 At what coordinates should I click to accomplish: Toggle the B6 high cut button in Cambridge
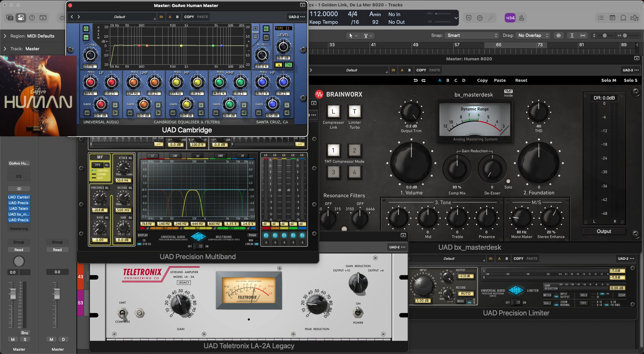click(x=266, y=29)
